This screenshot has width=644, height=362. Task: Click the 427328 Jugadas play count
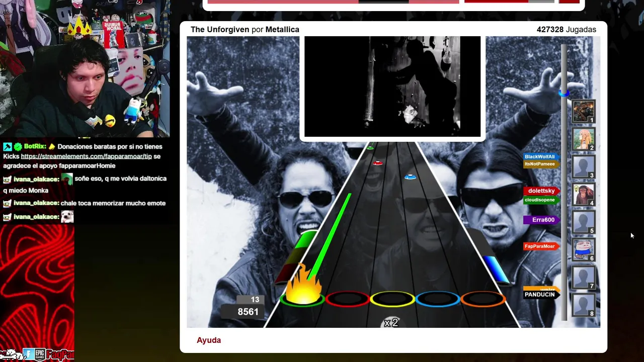point(566,30)
